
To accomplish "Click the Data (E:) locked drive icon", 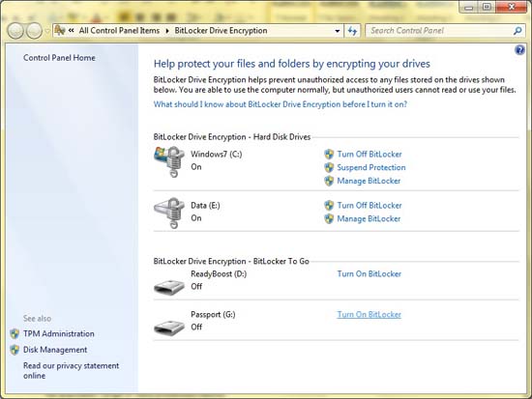I will coord(169,213).
